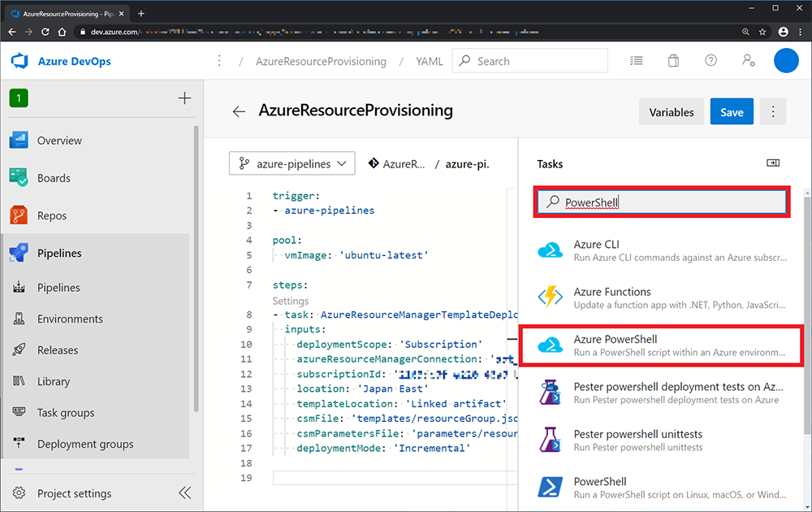This screenshot has height=512, width=812.
Task: Select the Pipelines rocket icon section
Action: coord(19,253)
